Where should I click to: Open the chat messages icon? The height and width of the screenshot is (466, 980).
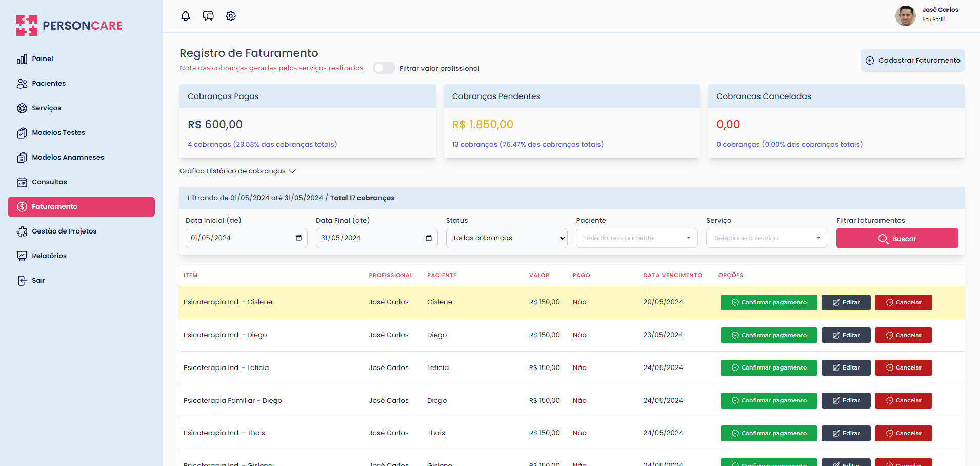(208, 16)
